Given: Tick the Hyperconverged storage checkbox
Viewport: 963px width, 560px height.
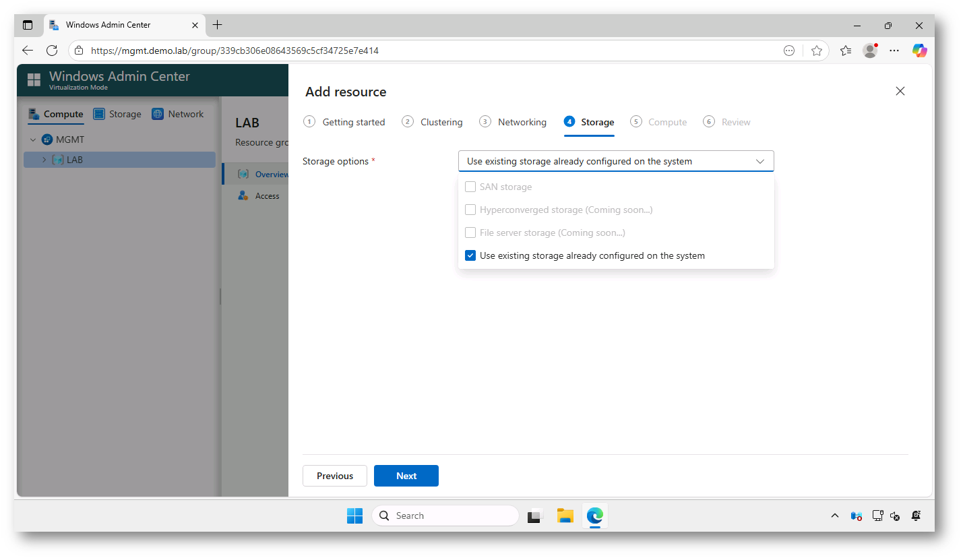Looking at the screenshot, I should tap(470, 210).
